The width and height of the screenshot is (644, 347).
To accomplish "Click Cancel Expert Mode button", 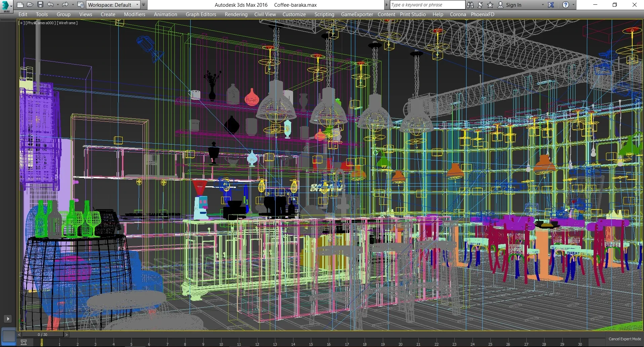I will coord(625,339).
